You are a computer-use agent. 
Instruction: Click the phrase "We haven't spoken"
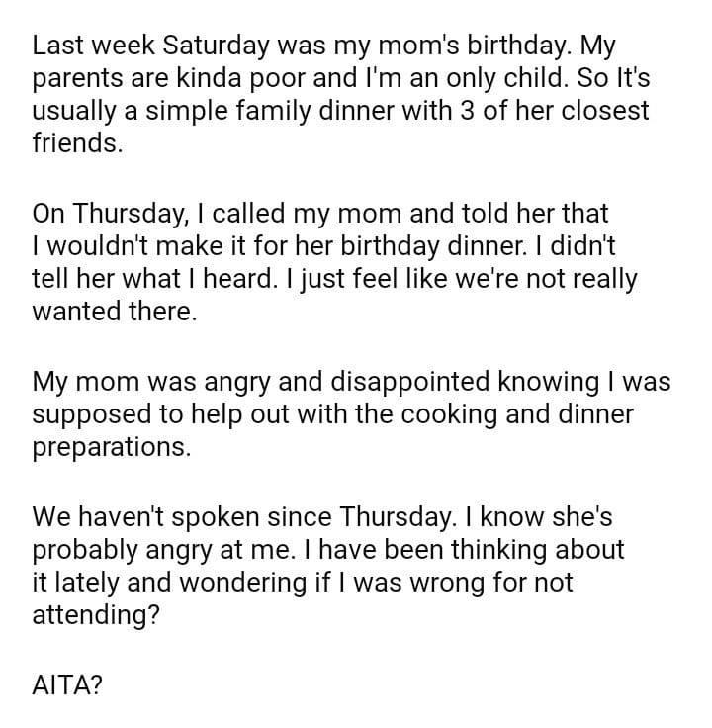pos(149,517)
